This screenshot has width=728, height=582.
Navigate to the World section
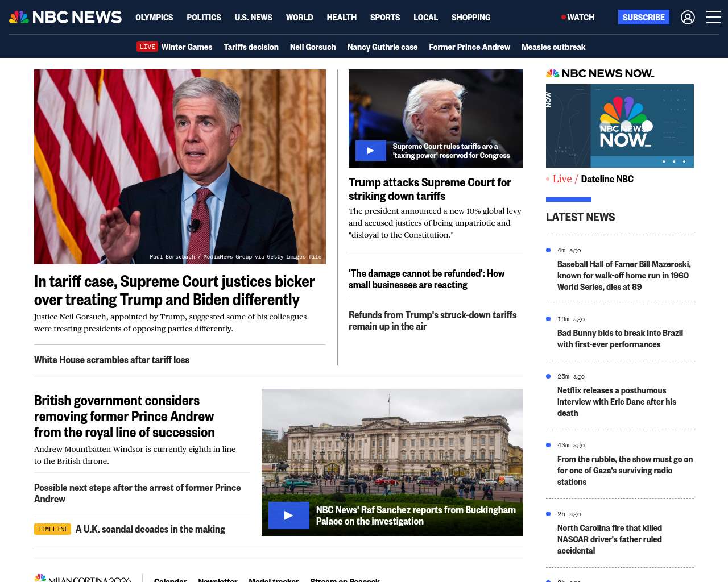point(299,18)
